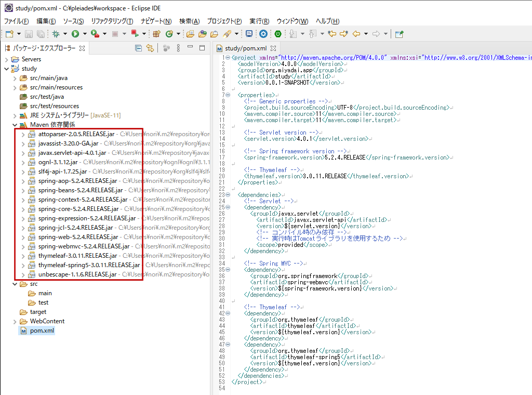
Task: Collapse All in Package Explorer
Action: pyautogui.click(x=138, y=48)
